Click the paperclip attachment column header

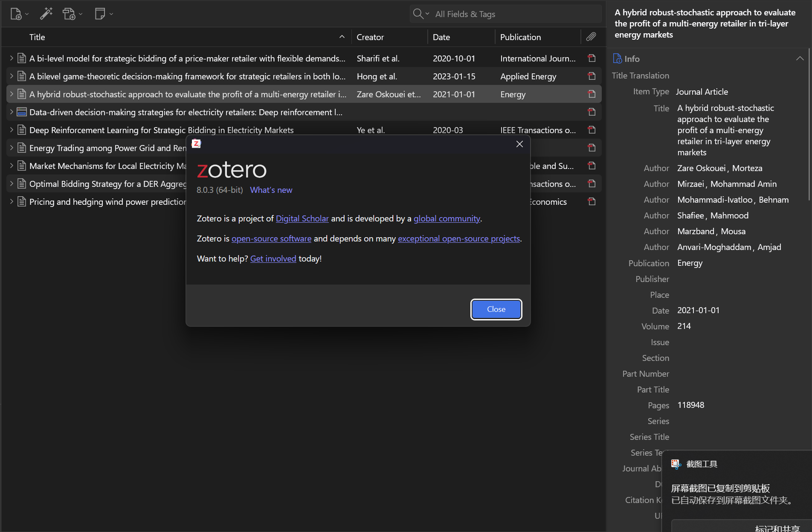(591, 37)
